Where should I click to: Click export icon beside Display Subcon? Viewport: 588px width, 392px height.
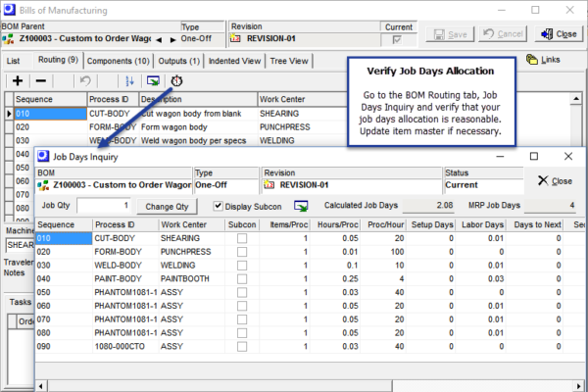[x=301, y=206]
